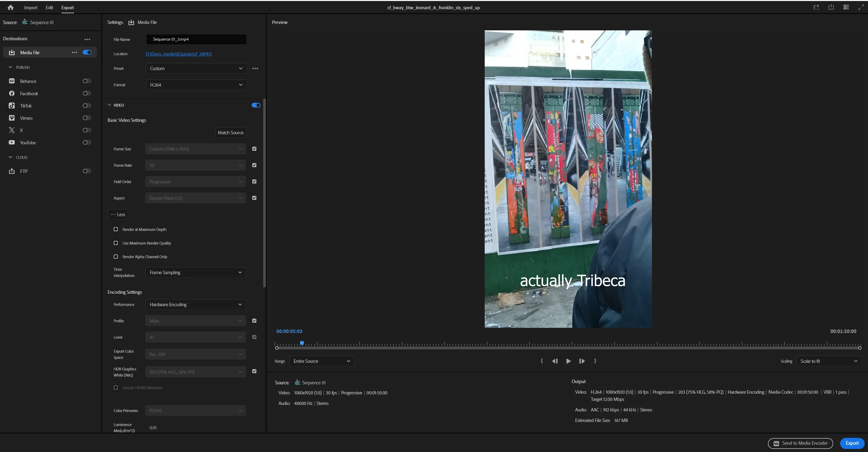Open the Range Entire Source dropdown
Image resolution: width=868 pixels, height=452 pixels.
(322, 361)
